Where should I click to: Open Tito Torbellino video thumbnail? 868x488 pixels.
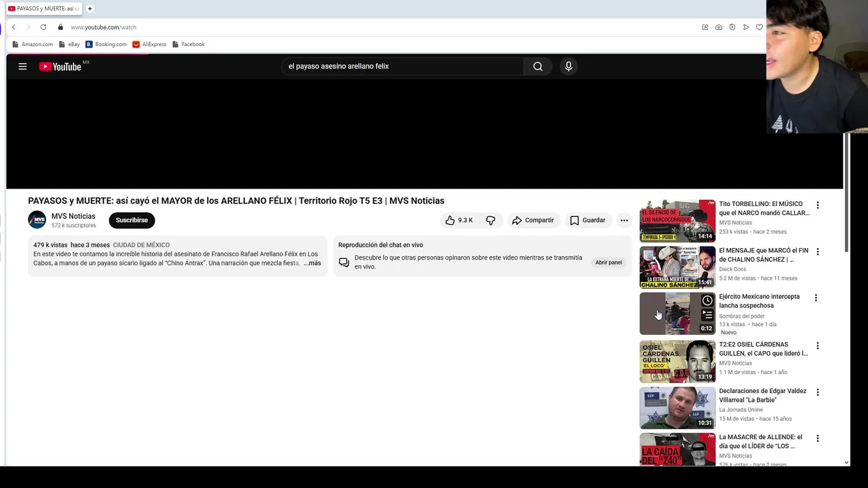coord(677,220)
